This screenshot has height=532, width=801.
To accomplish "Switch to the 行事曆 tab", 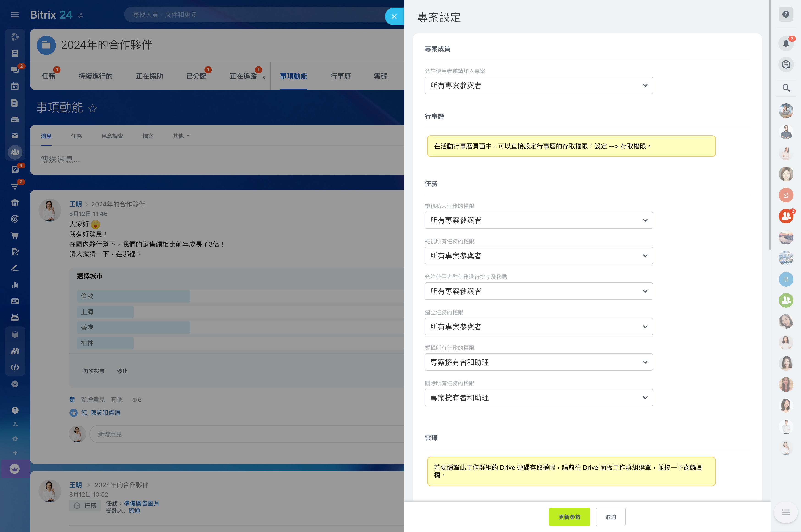I will [x=340, y=76].
